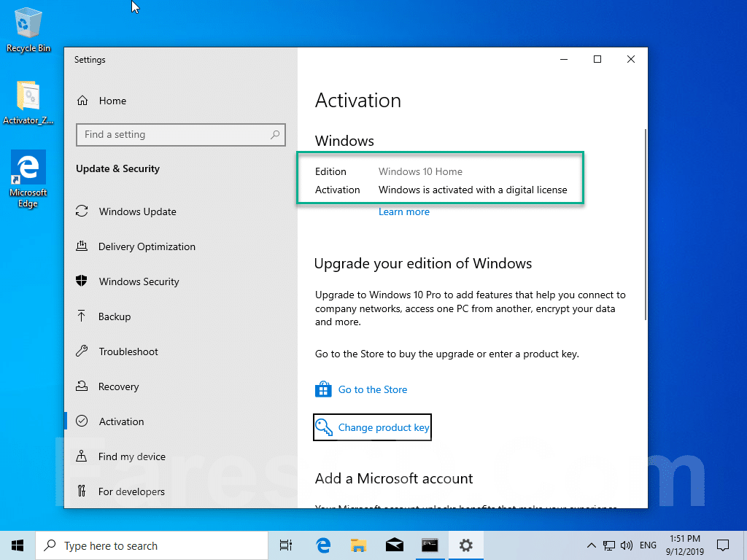Select Backup in the sidebar
The image size is (747, 560).
click(115, 316)
